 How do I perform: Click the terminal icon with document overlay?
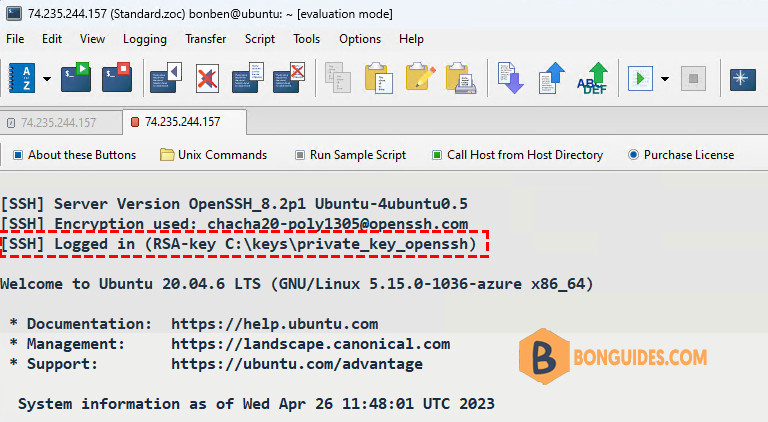248,77
